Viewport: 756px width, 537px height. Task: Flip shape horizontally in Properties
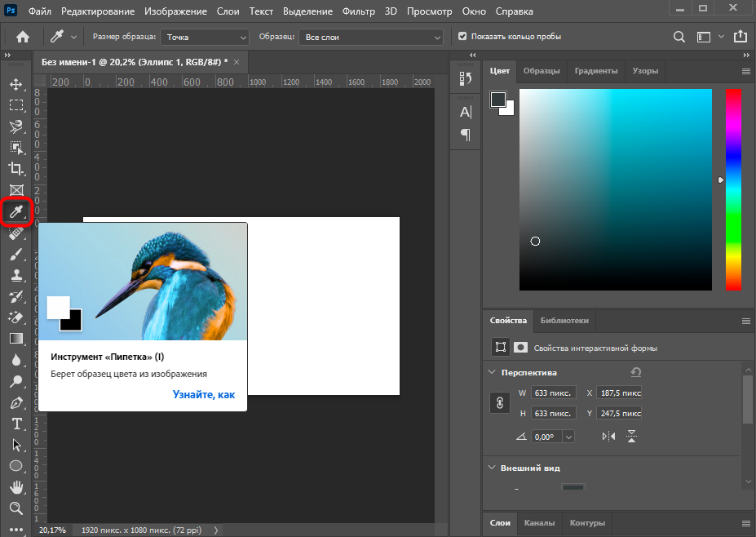click(608, 437)
